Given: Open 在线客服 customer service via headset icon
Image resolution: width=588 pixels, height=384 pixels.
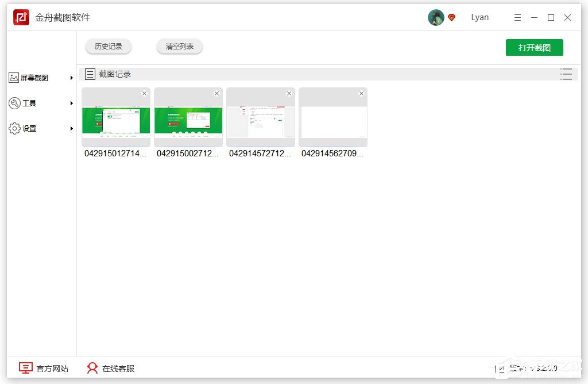Looking at the screenshot, I should point(92,367).
